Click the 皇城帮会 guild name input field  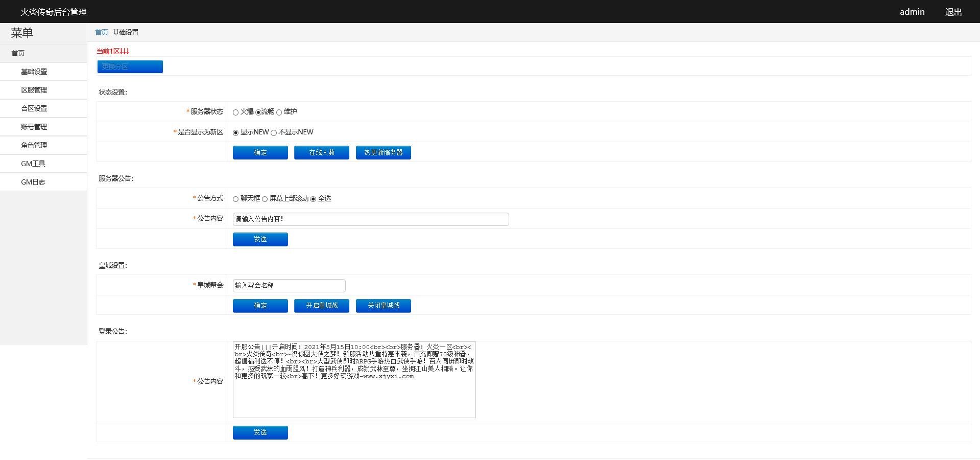click(289, 286)
